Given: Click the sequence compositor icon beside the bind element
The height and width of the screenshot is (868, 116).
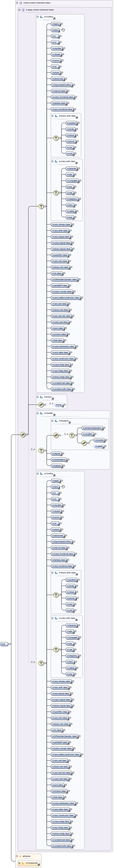Looking at the screenshot, I should coord(23,435).
